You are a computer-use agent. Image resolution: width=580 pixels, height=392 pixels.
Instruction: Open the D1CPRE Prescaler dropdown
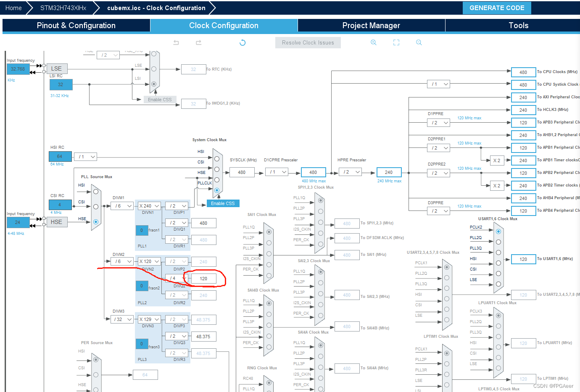click(x=277, y=172)
